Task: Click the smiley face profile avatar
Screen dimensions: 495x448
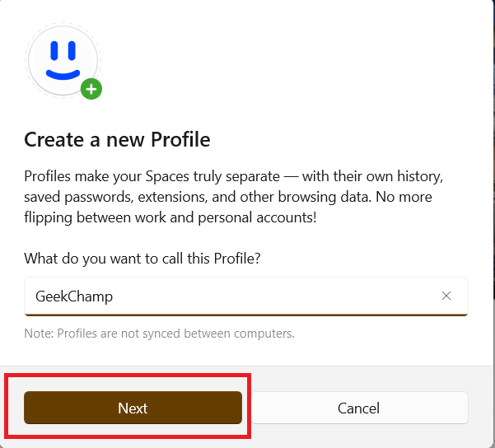Action: [63, 60]
